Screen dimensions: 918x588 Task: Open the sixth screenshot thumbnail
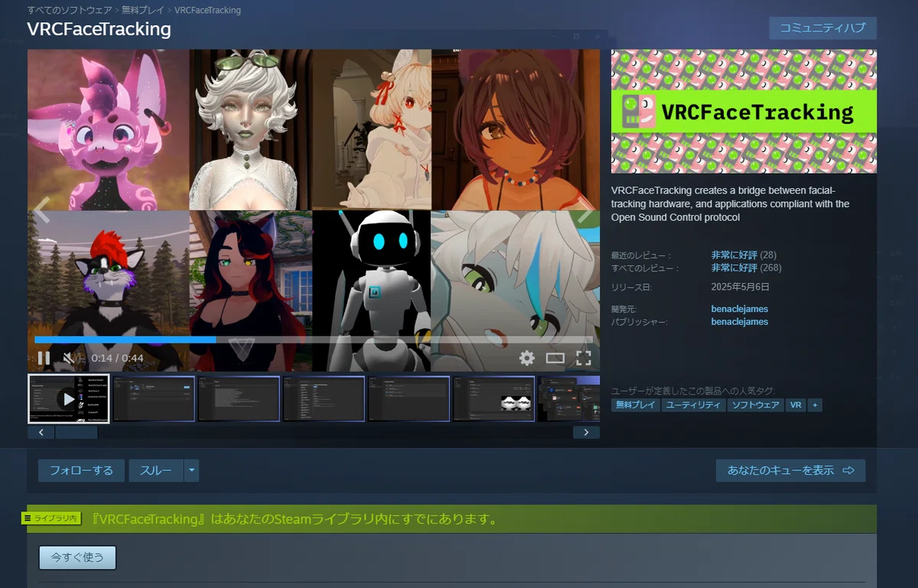coord(493,398)
